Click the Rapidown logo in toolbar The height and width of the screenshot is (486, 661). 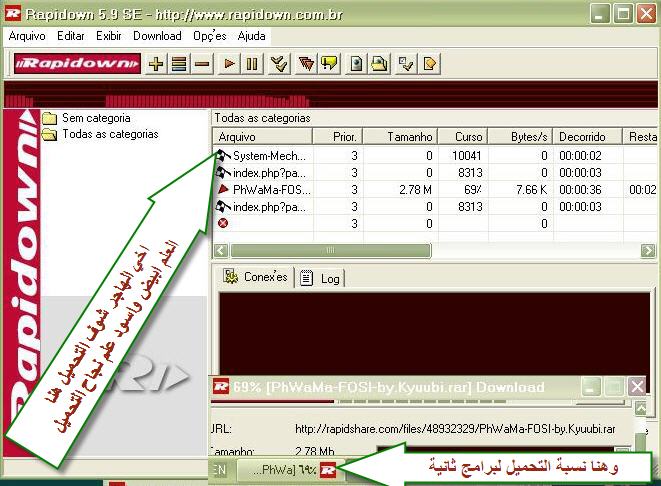point(77,64)
